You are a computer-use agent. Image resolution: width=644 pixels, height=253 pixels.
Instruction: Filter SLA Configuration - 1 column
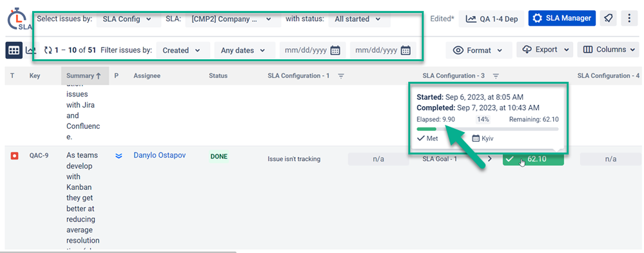[x=340, y=76]
